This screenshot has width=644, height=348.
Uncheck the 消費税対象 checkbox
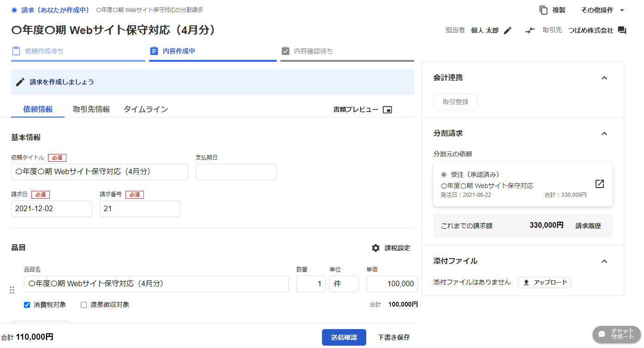27,305
